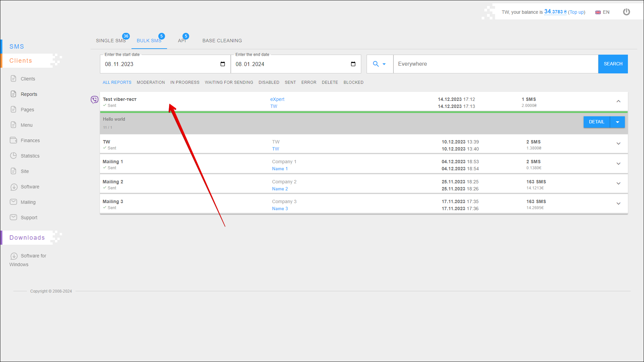Click the Everywhere search input field
This screenshot has height=362, width=644.
pos(495,64)
